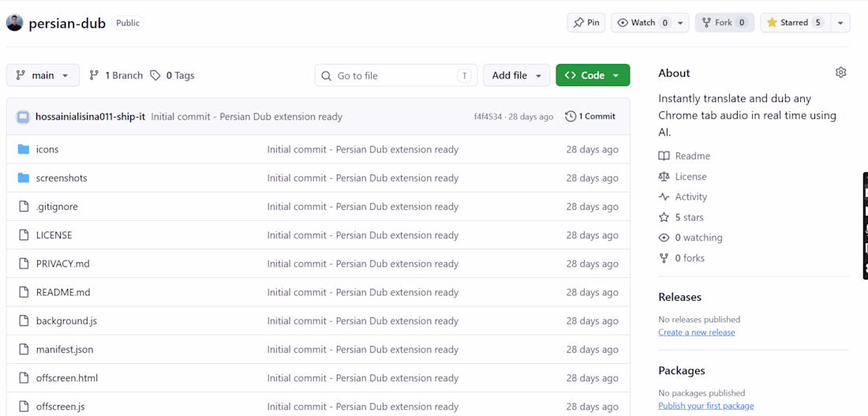The image size is (868, 416).
Task: View the 1 Branch link
Action: (x=116, y=75)
